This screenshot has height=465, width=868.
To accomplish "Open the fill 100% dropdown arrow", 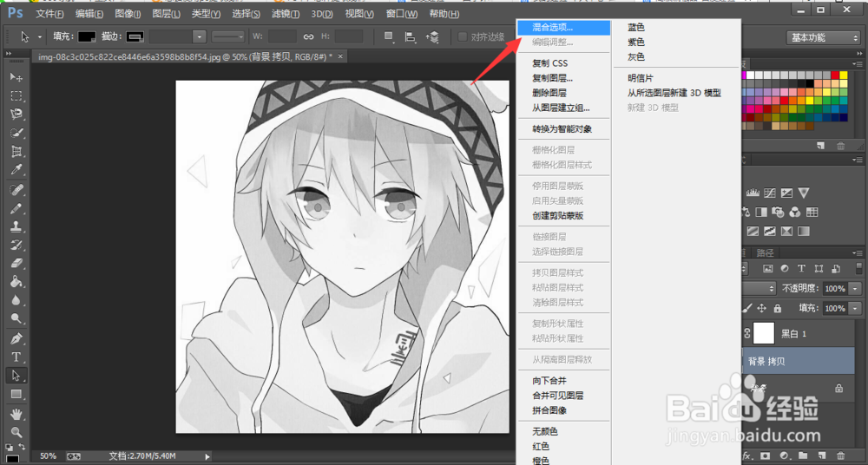I will click(857, 308).
